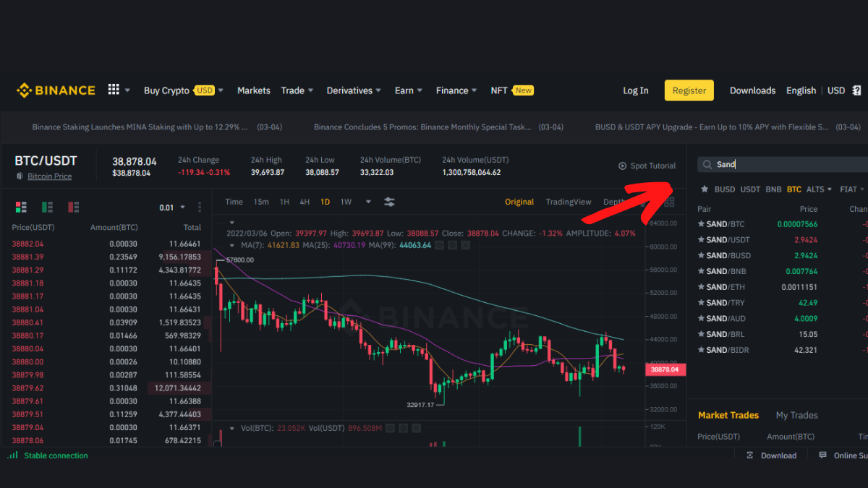Favorite the SAND/AUD pair star
Screen dimensions: 868x488
click(701, 318)
